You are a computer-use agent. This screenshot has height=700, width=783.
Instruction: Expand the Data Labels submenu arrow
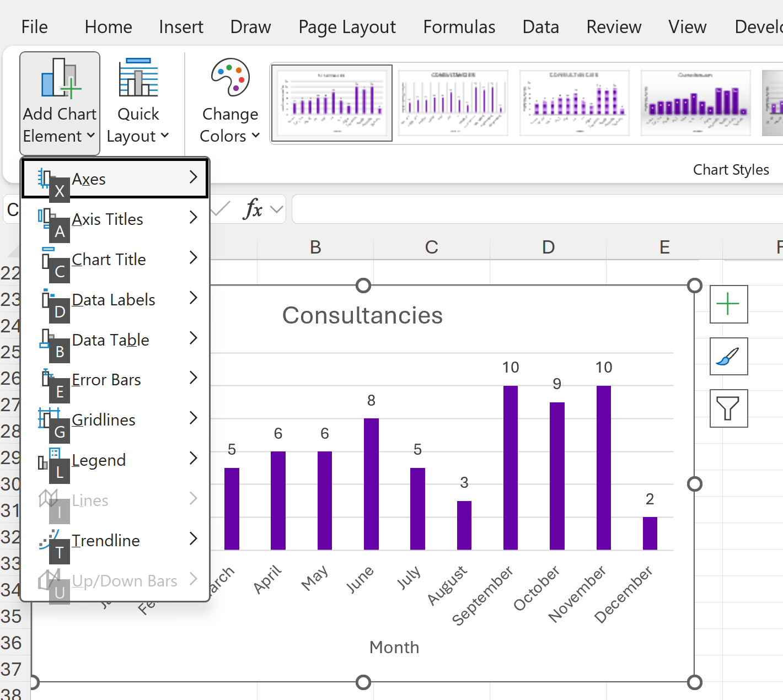[x=193, y=298]
